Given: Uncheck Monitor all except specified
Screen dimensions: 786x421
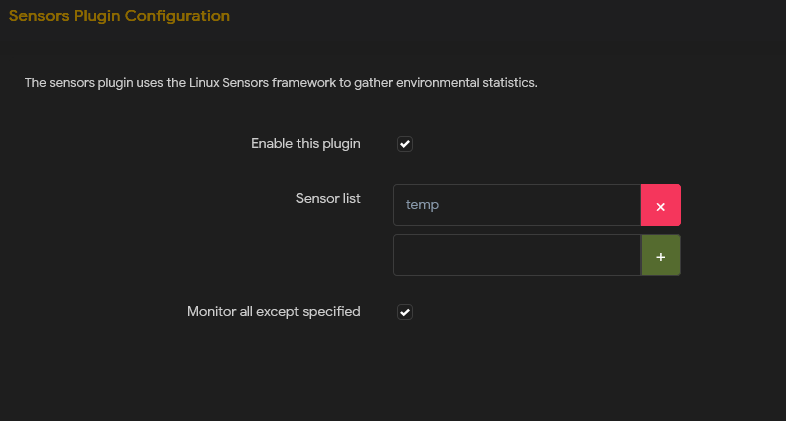Looking at the screenshot, I should (x=405, y=312).
